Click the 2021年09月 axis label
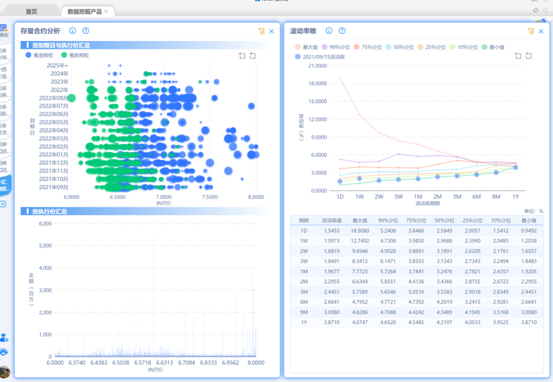553x382 pixels. coord(53,187)
